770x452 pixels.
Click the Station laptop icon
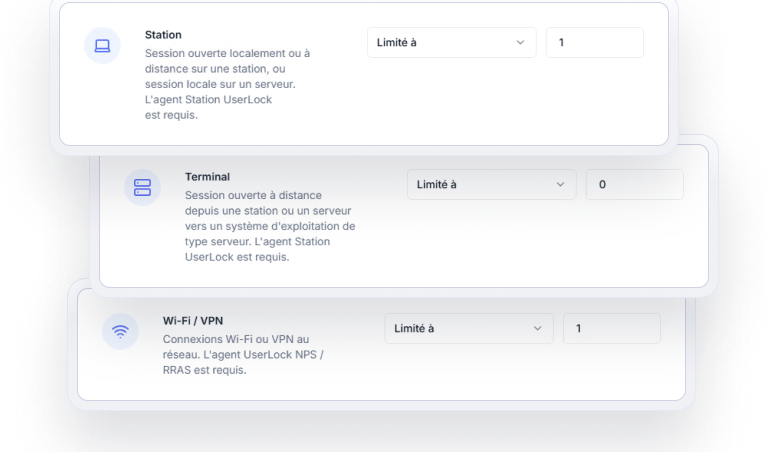102,46
